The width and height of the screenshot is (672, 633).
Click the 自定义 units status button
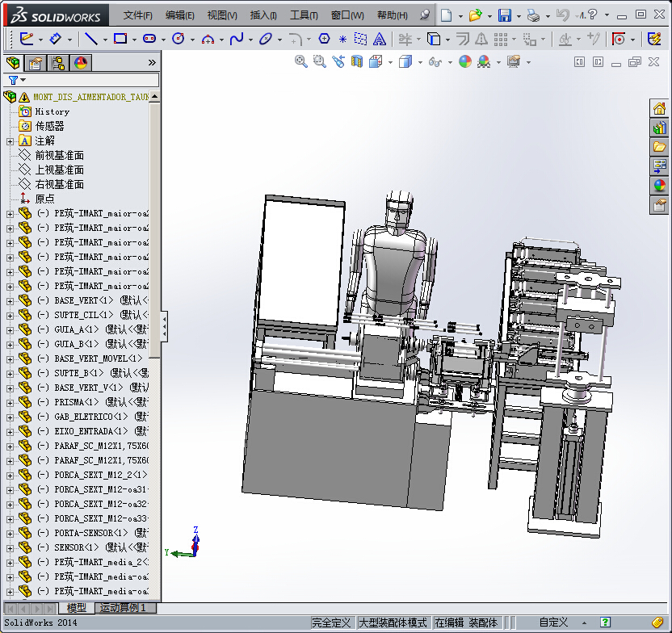553,623
